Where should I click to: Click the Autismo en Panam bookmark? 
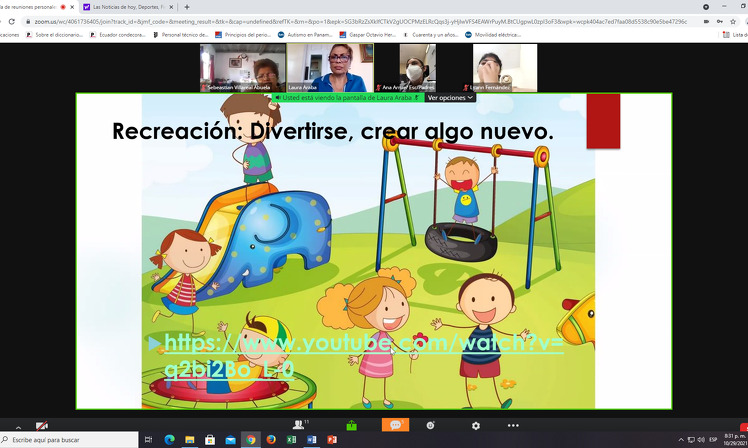[305, 35]
